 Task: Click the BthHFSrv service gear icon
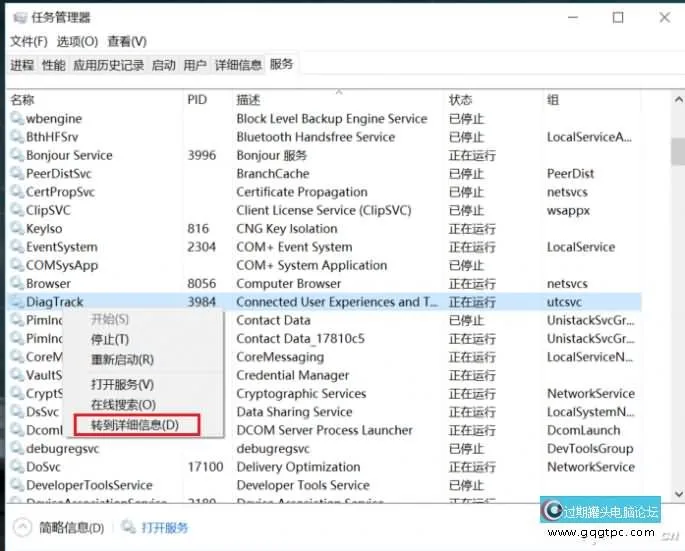pyautogui.click(x=17, y=136)
